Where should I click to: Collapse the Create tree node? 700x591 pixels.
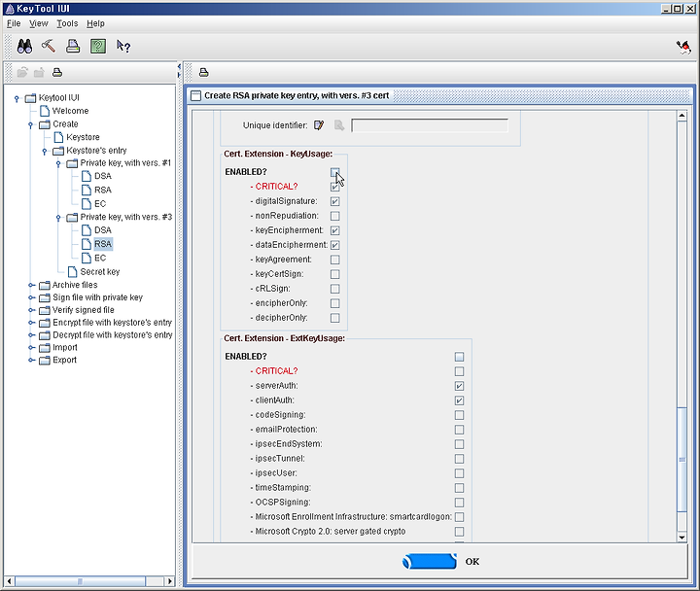[30, 124]
